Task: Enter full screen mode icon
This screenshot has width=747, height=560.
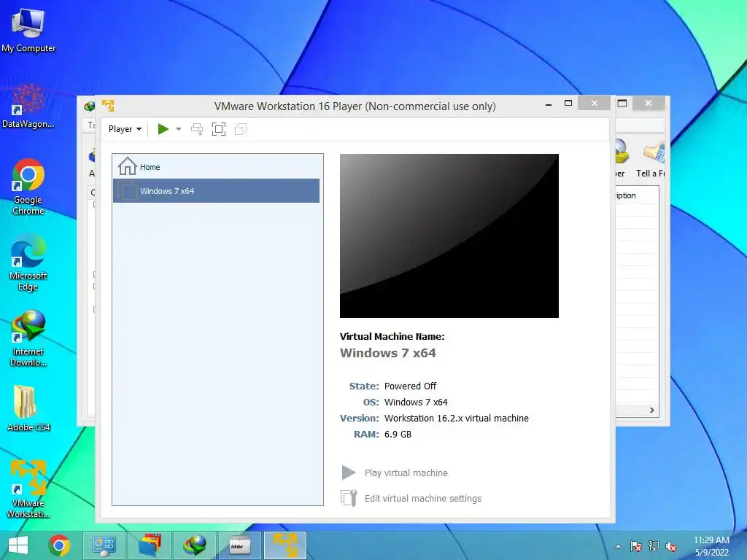Action: tap(219, 129)
